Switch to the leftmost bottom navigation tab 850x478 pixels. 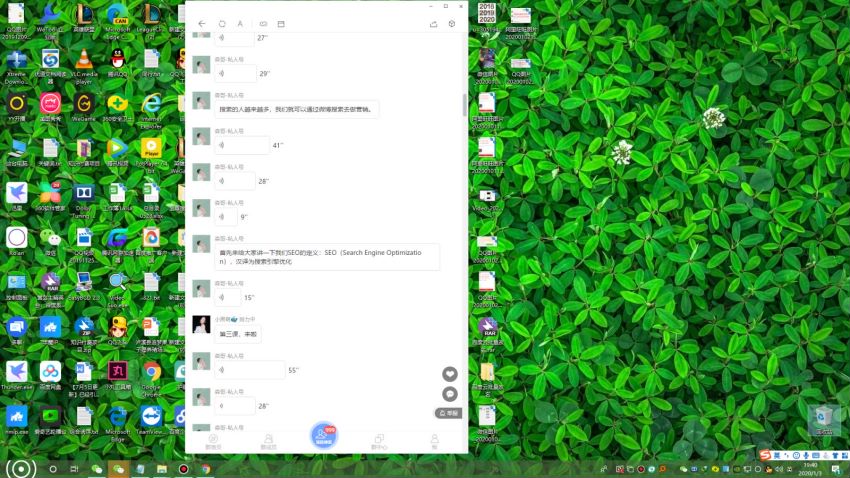(212, 440)
